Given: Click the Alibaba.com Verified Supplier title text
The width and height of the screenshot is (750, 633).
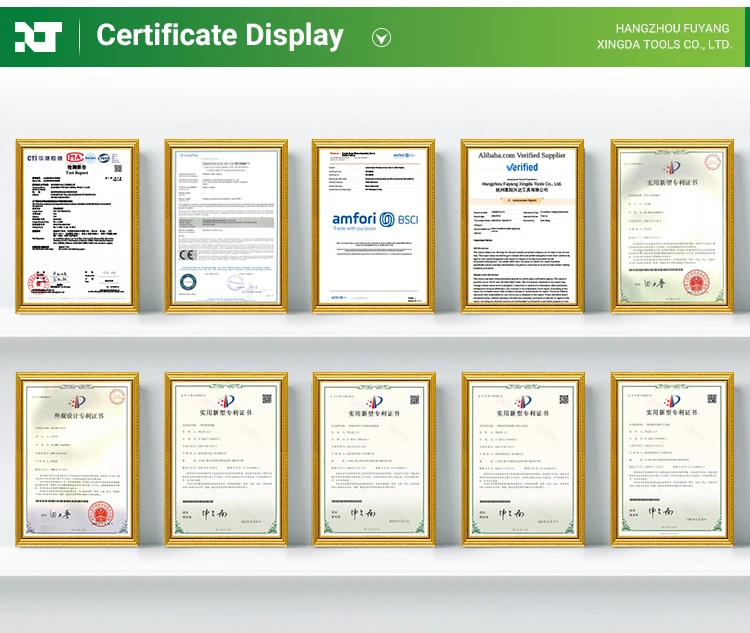Looking at the screenshot, I should click(522, 156).
